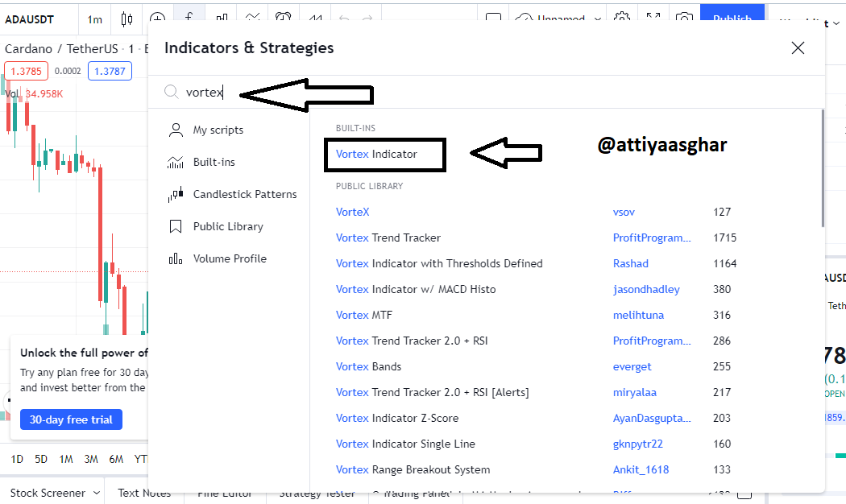The height and width of the screenshot is (504, 846).
Task: Open the Text Notes tab
Action: point(144,493)
